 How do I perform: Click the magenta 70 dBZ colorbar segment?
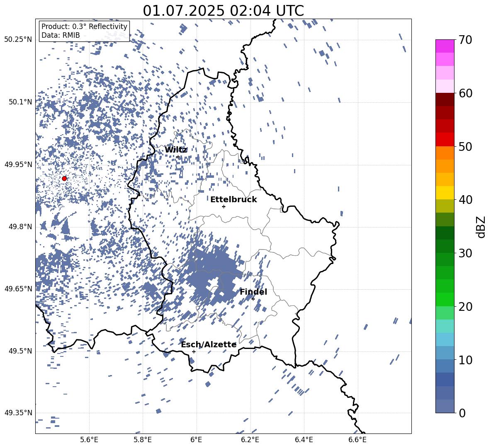point(445,46)
